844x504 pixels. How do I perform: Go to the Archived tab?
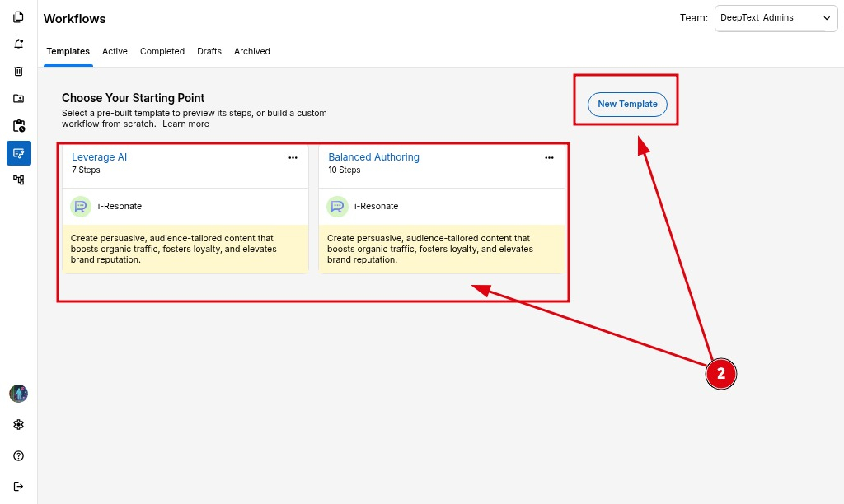tap(251, 51)
